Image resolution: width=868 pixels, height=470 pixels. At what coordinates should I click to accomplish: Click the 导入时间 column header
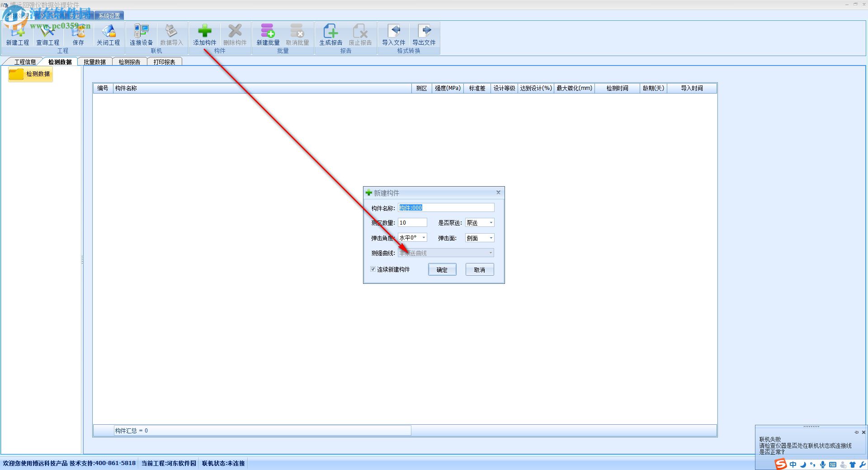coord(692,88)
